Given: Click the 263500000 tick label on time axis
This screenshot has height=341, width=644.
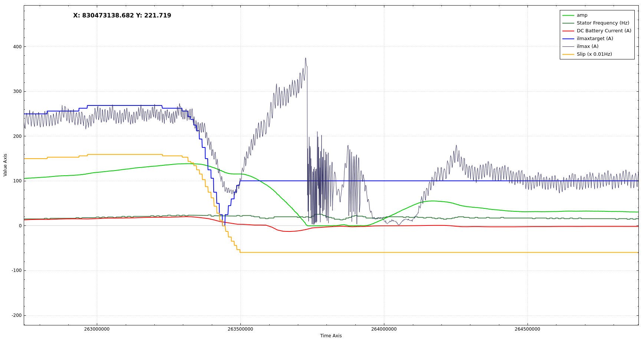Looking at the screenshot, I should pyautogui.click(x=240, y=329).
